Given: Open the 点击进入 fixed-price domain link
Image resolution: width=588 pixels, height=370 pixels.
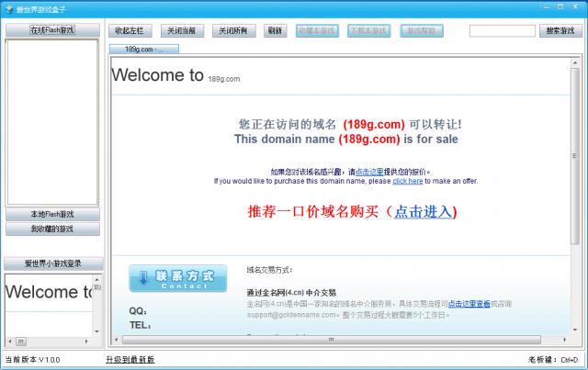Looking at the screenshot, I should [423, 212].
